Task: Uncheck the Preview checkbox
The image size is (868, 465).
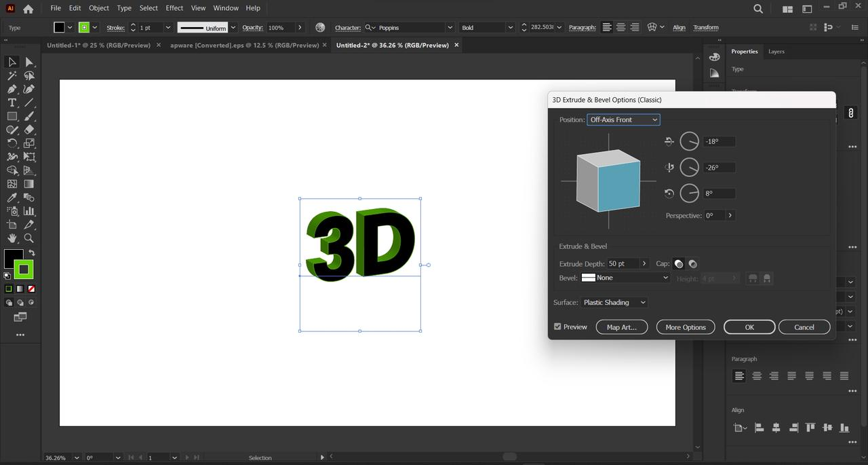Action: pos(557,327)
